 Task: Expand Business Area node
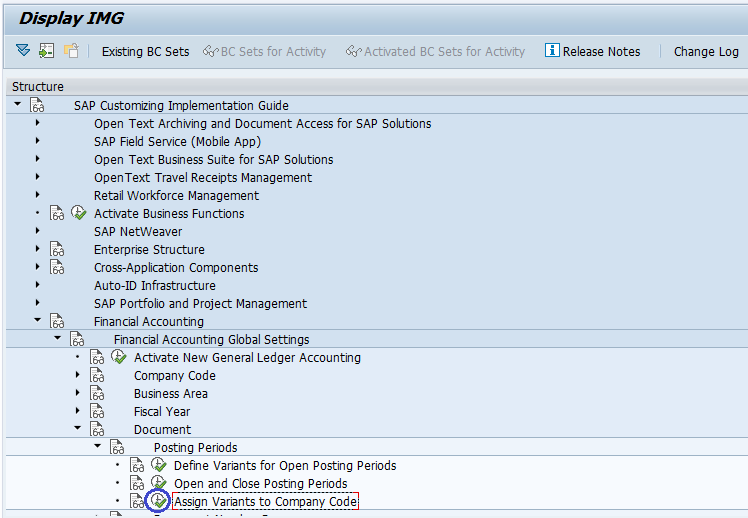[x=77, y=393]
